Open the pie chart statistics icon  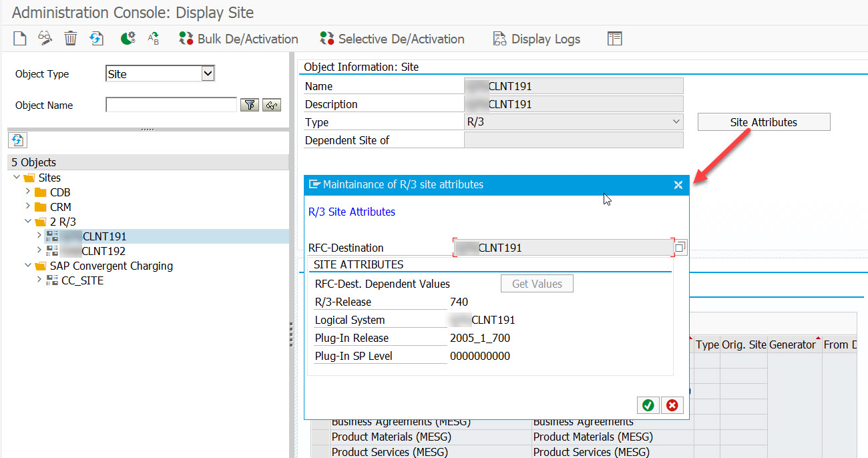pos(127,38)
